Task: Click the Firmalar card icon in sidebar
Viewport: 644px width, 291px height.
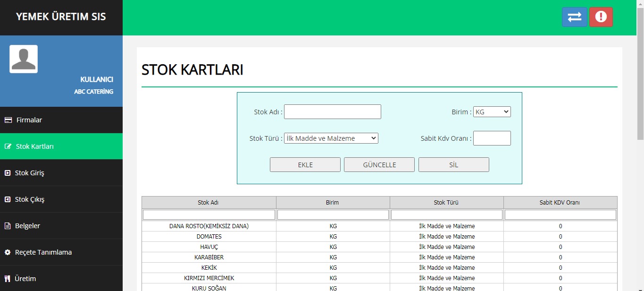Action: pos(8,120)
